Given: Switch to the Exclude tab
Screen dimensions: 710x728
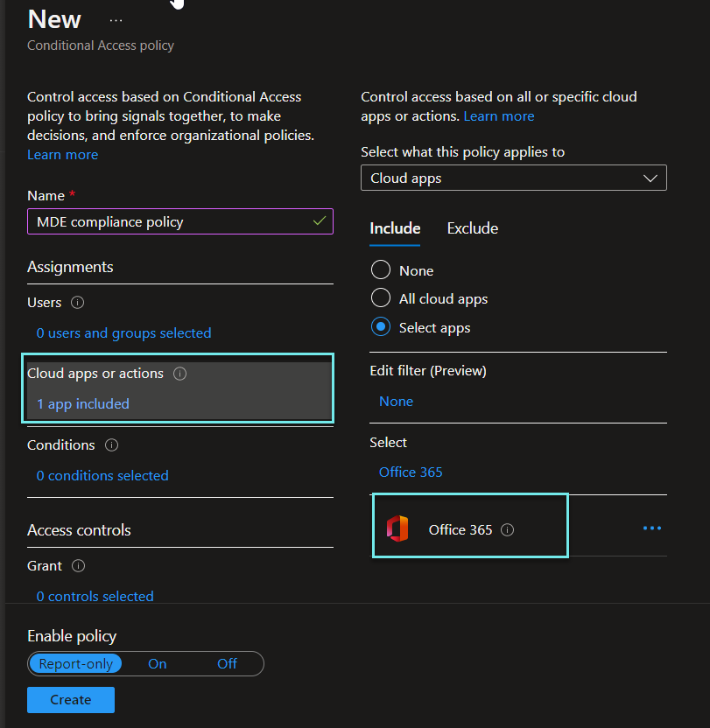Looking at the screenshot, I should [x=472, y=228].
